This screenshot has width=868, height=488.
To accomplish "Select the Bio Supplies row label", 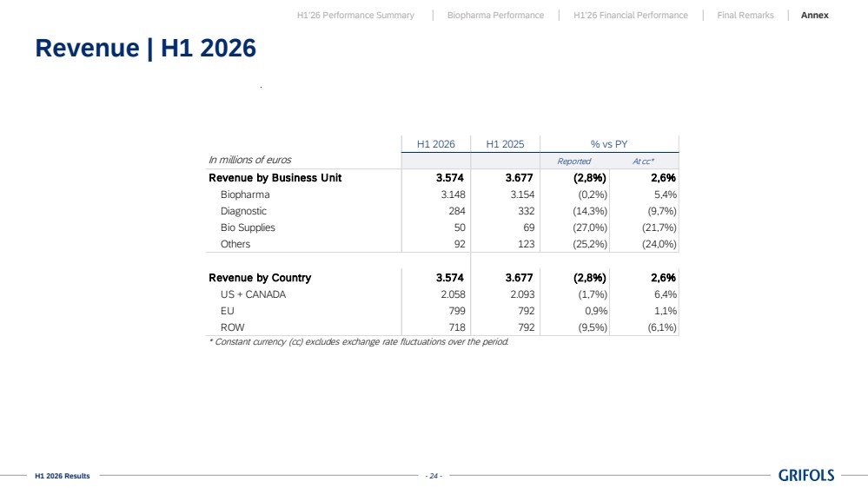I will click(x=248, y=228).
